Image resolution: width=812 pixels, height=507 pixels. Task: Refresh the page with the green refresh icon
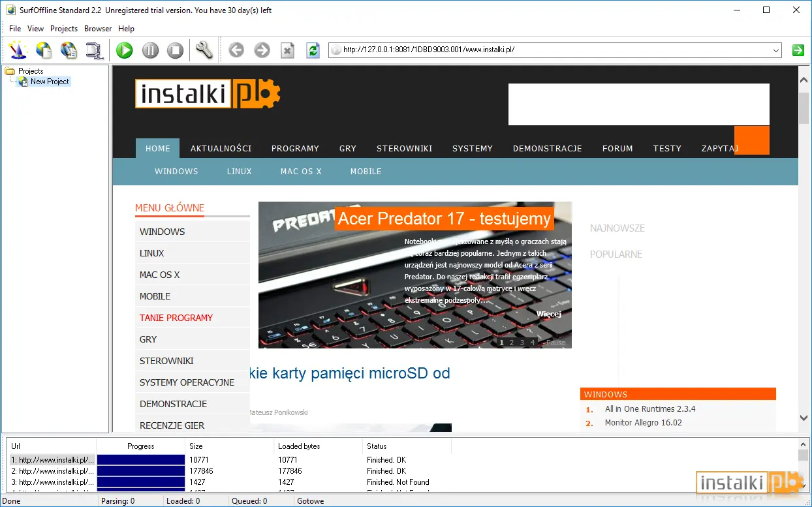[313, 50]
